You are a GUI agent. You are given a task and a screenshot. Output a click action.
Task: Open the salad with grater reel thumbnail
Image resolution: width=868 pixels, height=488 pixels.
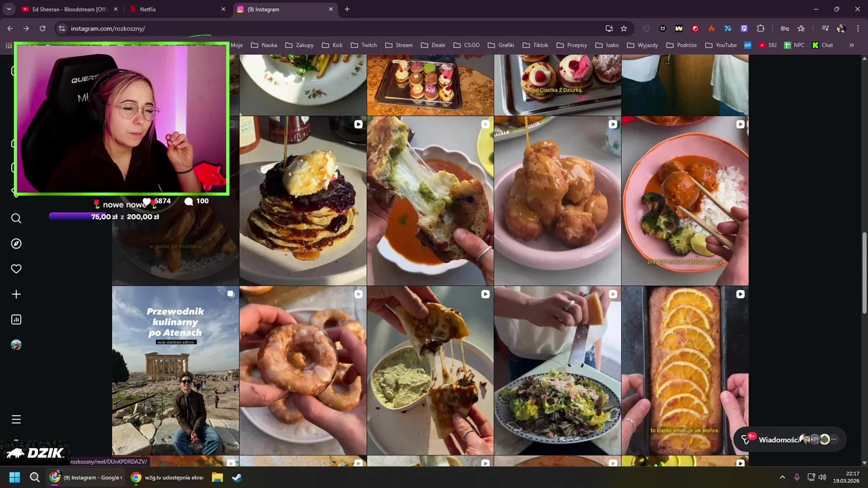click(x=557, y=371)
